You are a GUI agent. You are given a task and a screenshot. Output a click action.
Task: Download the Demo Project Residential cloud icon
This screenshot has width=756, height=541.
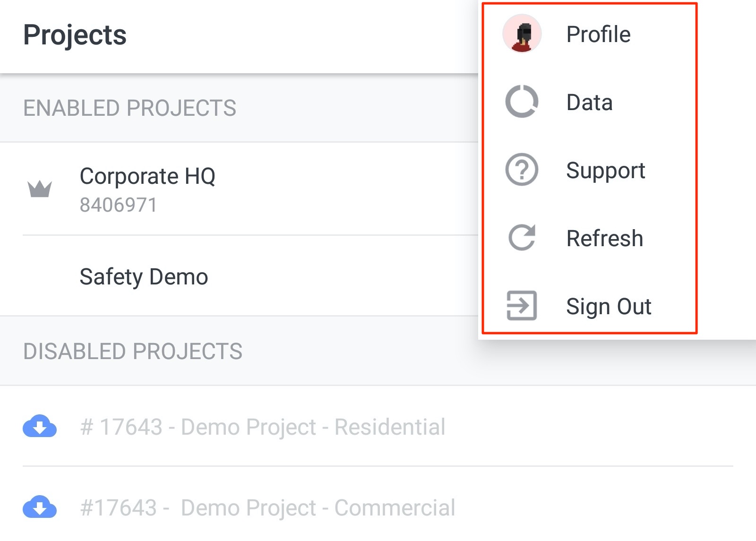[40, 426]
